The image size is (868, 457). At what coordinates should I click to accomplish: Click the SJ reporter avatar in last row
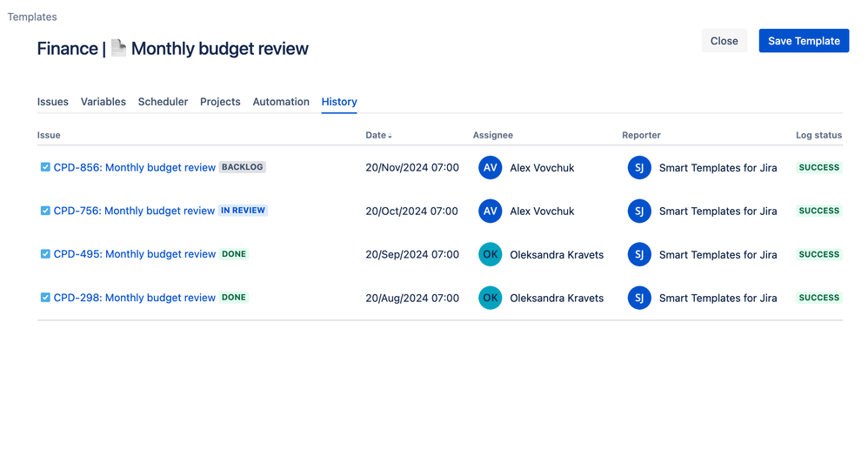click(638, 298)
